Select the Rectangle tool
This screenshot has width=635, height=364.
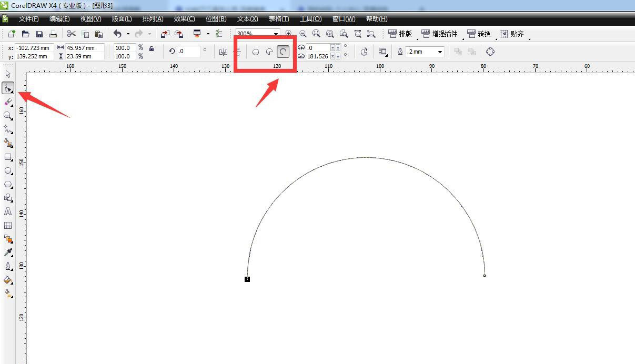[8, 157]
